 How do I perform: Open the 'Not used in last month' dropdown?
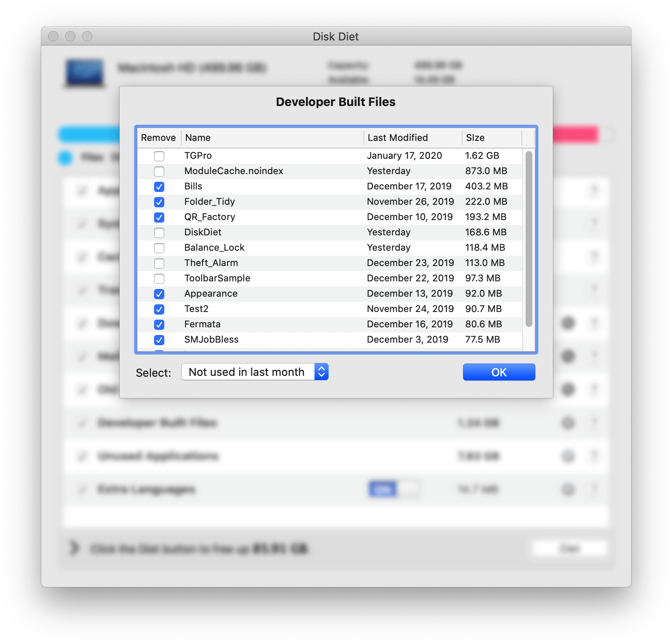coord(255,372)
